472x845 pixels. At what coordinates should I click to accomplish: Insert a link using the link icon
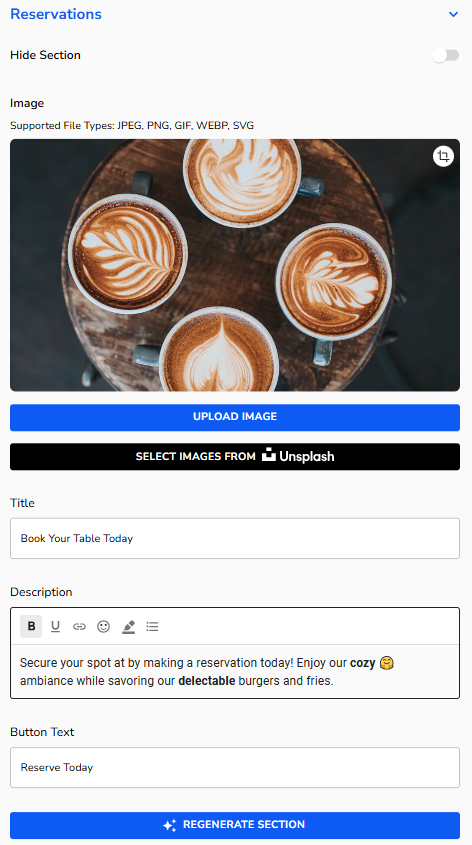(79, 626)
